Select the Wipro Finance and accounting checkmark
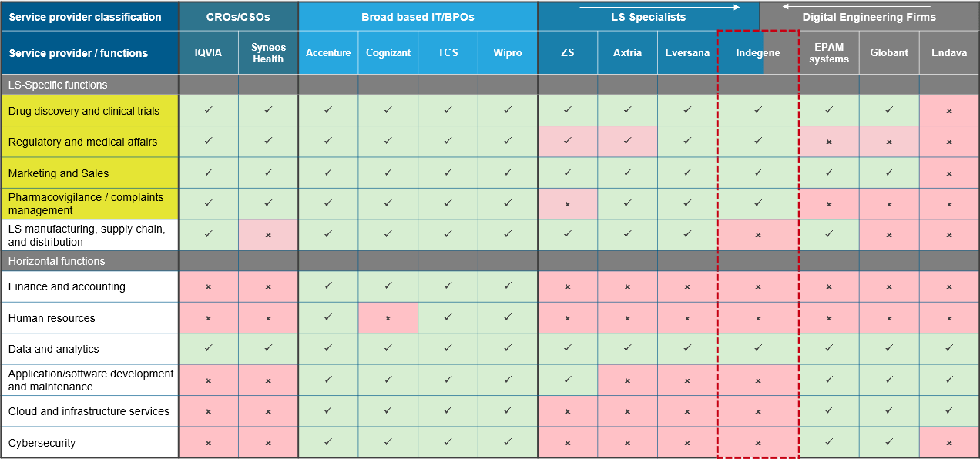Image resolution: width=980 pixels, height=459 pixels. [x=508, y=286]
